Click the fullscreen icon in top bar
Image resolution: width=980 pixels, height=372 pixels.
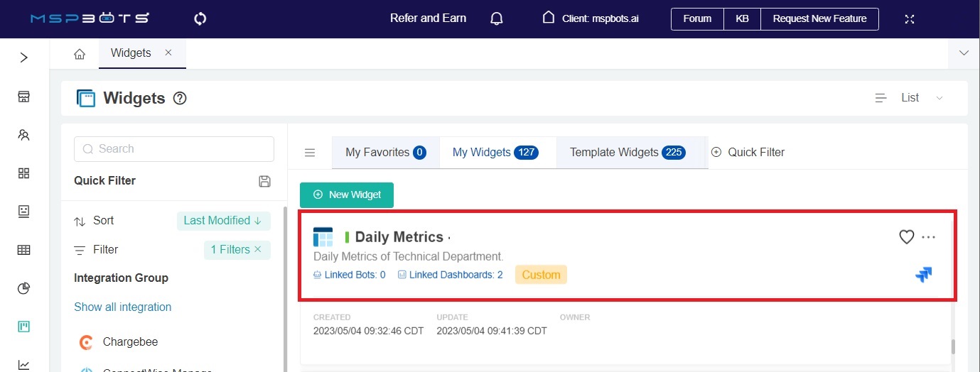[x=909, y=19]
